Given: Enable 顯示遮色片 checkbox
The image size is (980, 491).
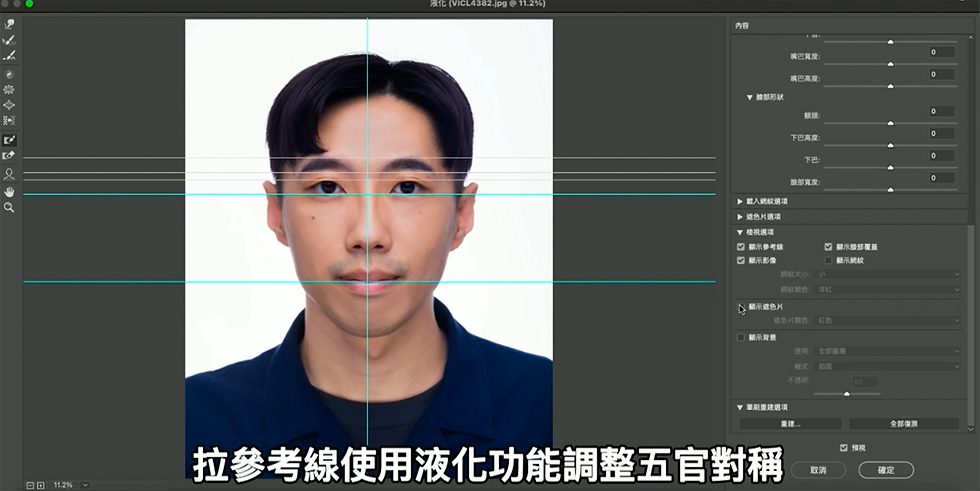Looking at the screenshot, I should 741,307.
